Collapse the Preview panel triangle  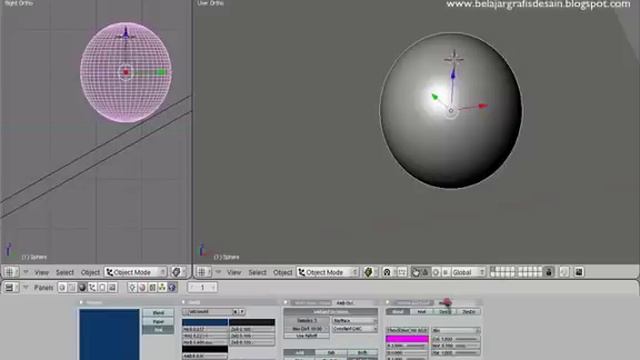[81, 302]
